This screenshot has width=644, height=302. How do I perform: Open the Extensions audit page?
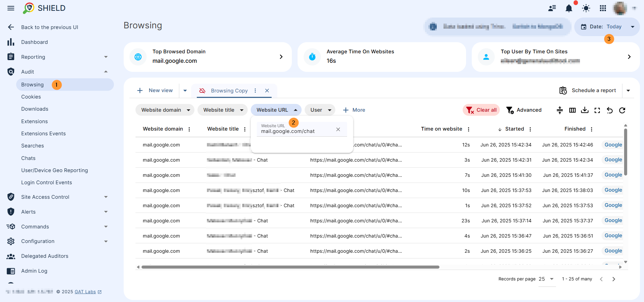[34, 121]
